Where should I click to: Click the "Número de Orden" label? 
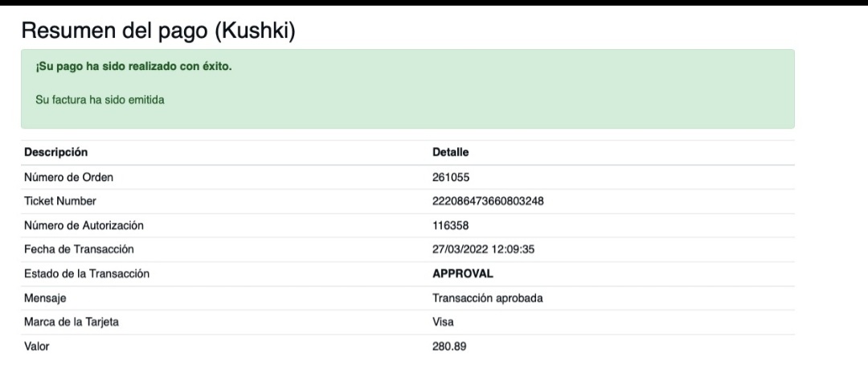point(68,177)
